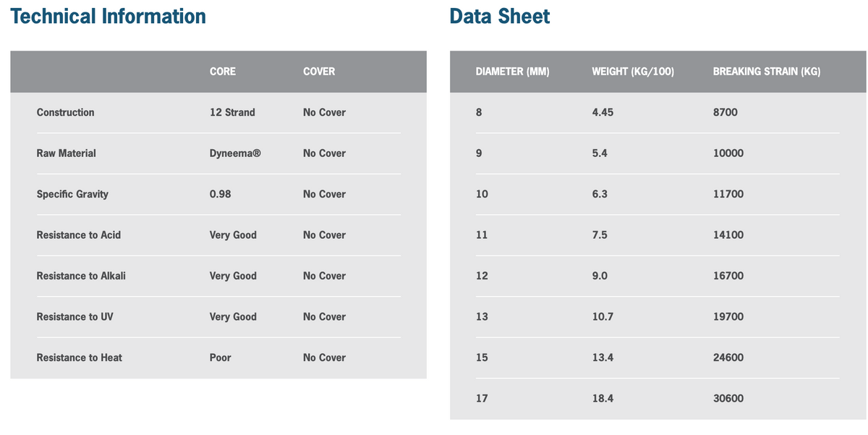
Task: Select the Construction row label
Action: click(65, 112)
